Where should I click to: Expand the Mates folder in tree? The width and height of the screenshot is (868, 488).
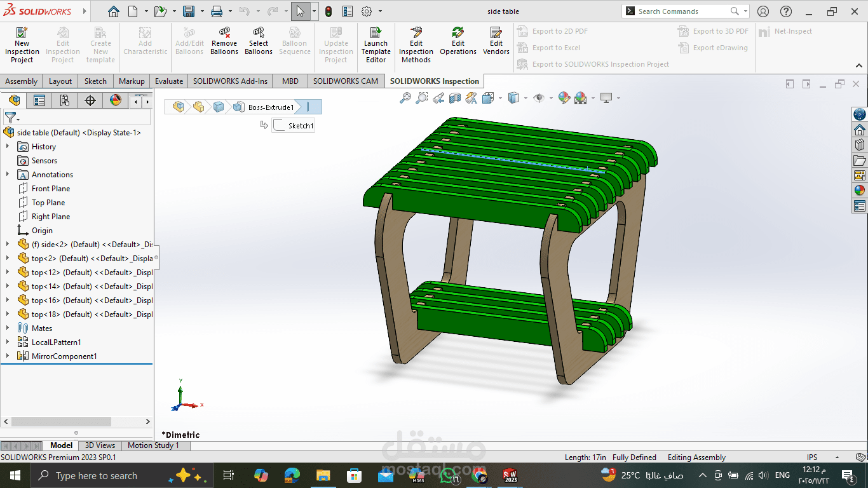coord(8,328)
